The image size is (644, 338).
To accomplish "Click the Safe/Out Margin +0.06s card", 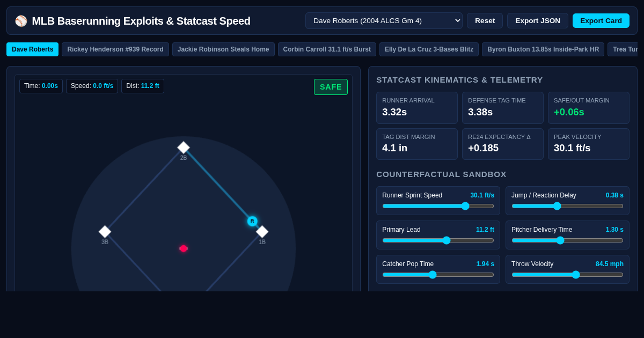I will point(589,107).
